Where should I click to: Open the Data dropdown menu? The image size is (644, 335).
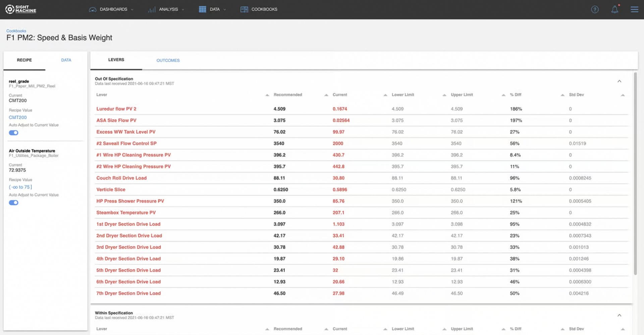pyautogui.click(x=212, y=9)
